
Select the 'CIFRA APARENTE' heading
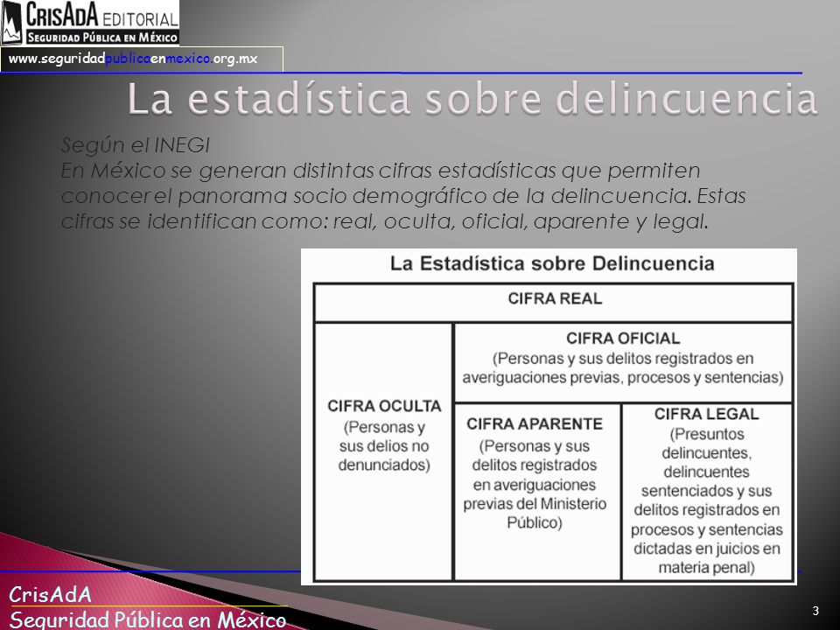(x=534, y=423)
